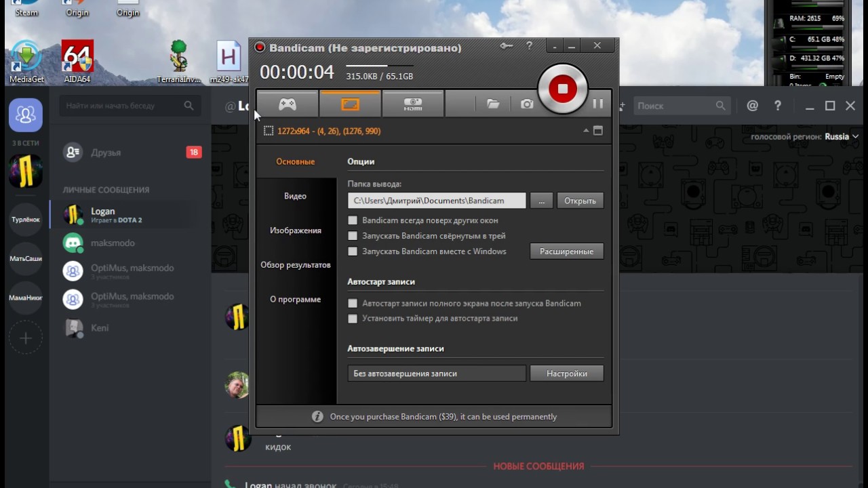Open the Турлёнок server
The width and height of the screenshot is (868, 488).
point(26,220)
